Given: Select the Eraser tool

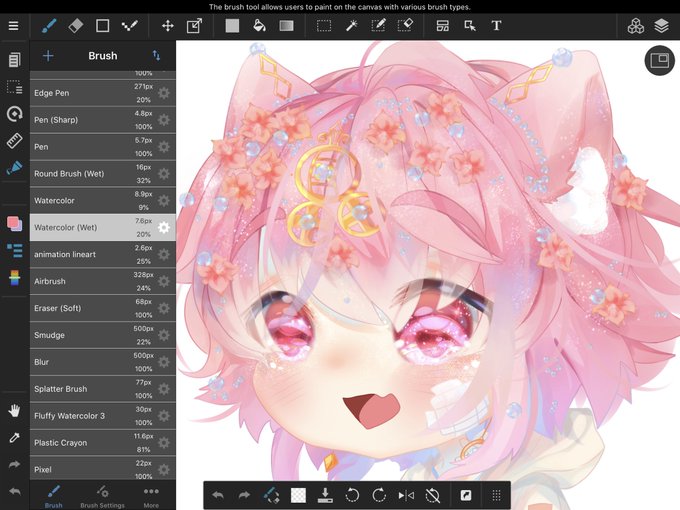Looking at the screenshot, I should (75, 26).
